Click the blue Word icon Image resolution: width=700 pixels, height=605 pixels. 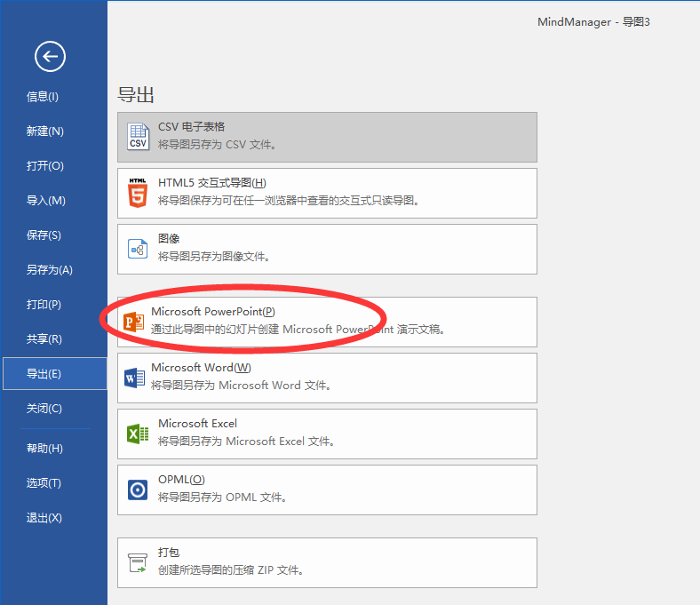click(x=134, y=378)
